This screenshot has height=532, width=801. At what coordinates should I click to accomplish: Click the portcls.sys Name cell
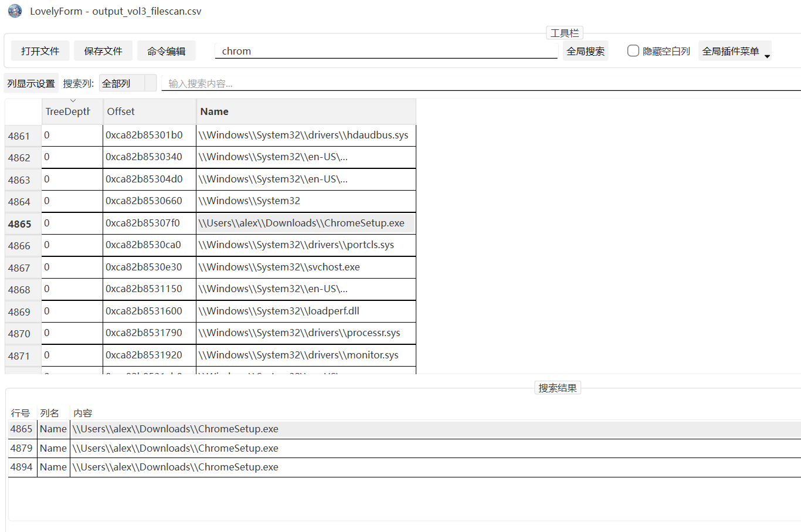point(306,245)
